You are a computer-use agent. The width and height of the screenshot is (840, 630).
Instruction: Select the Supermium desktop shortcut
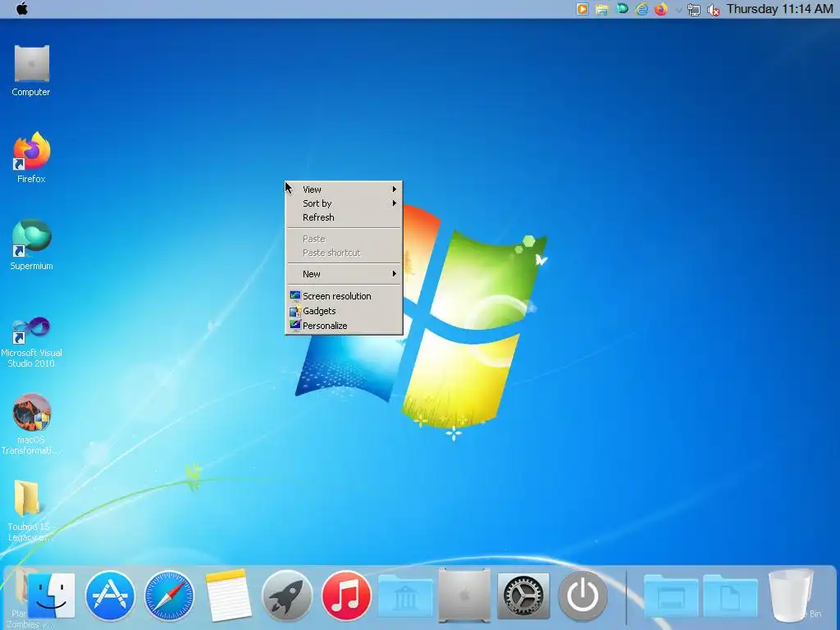coord(31,244)
